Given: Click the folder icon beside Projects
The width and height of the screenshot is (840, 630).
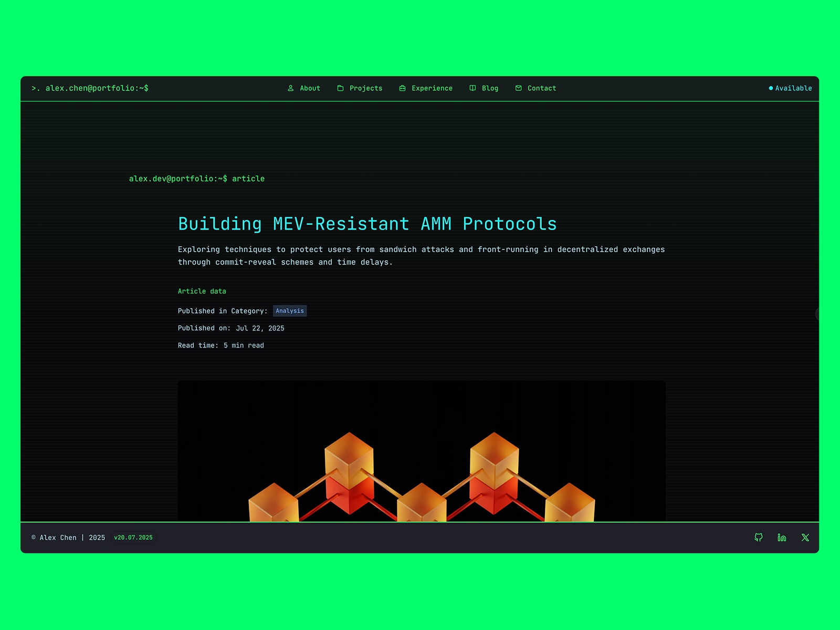Looking at the screenshot, I should [x=340, y=88].
